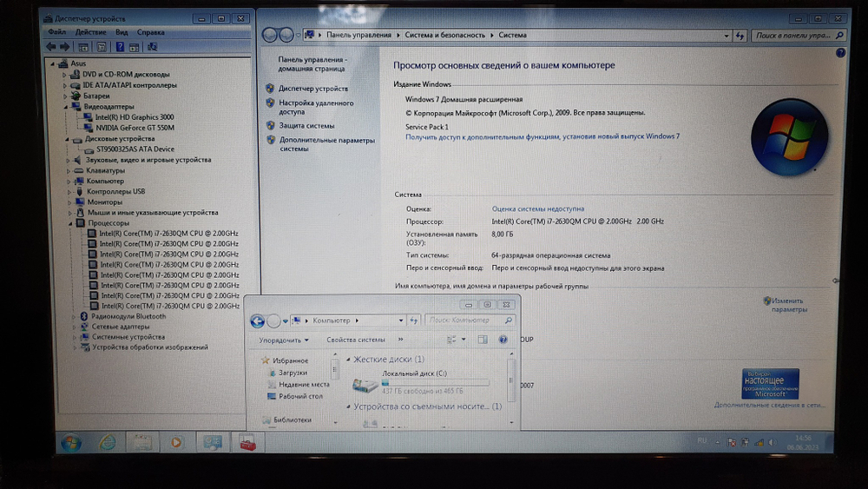The image size is (868, 489).
Task: Click Back arrow in Device Manager toolbar
Action: (51, 47)
